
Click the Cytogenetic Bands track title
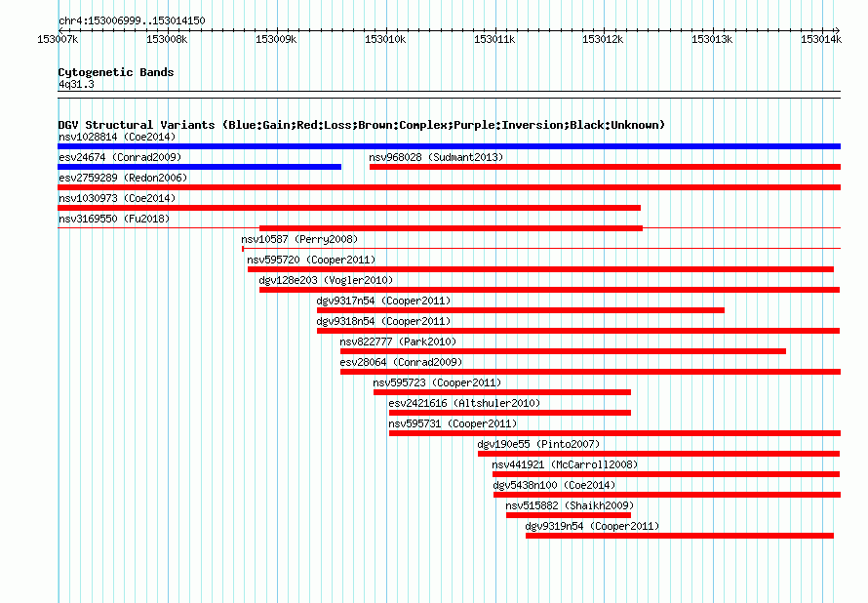(x=116, y=72)
